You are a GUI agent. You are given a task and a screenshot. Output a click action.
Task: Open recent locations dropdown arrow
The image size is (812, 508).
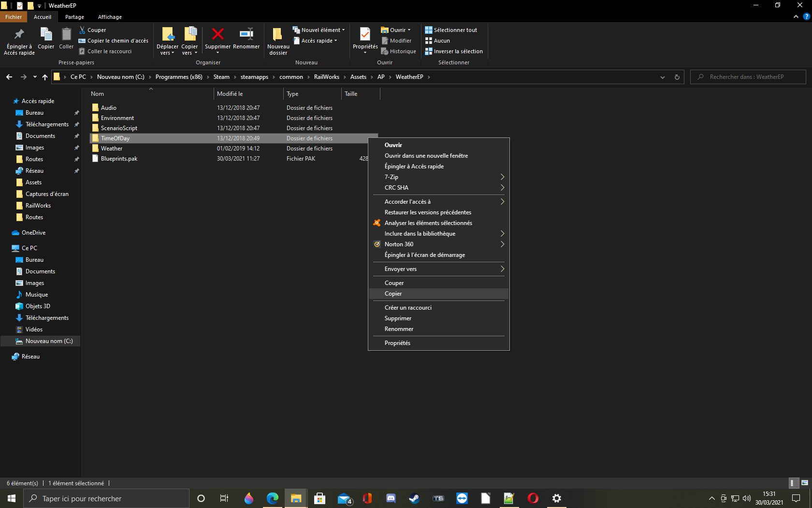35,77
